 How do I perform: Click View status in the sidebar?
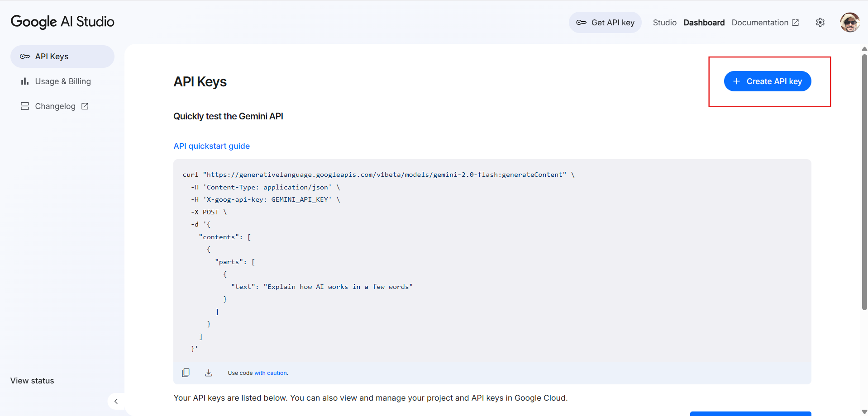tap(32, 380)
